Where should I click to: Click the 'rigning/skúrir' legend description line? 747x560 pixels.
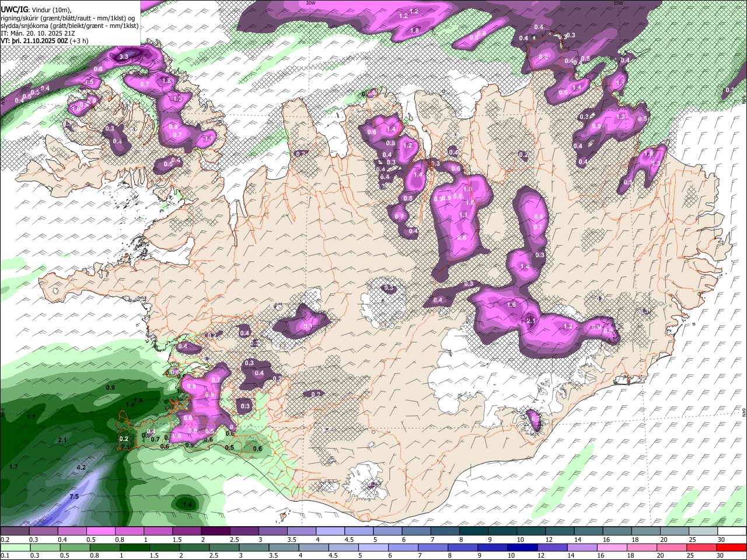click(x=69, y=17)
